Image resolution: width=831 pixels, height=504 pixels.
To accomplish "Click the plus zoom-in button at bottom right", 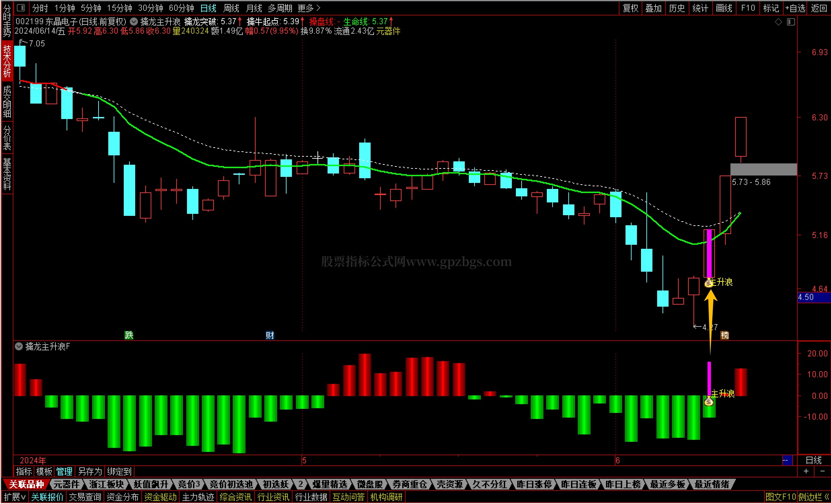I will click(806, 471).
